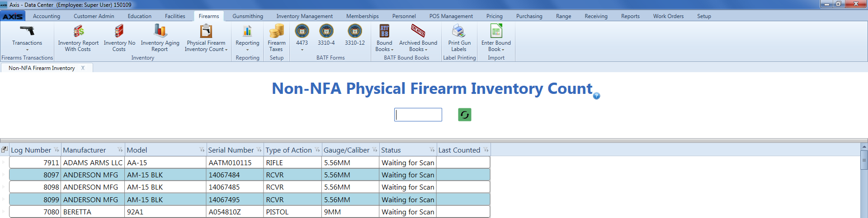This screenshot has height=218, width=868.
Task: Open the 3310-4 BATF form
Action: (x=326, y=35)
